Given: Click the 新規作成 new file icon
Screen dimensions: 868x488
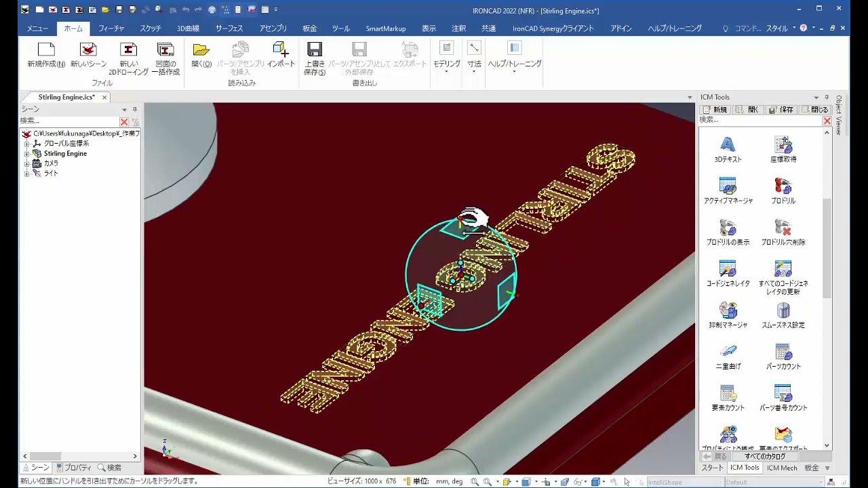Looking at the screenshot, I should click(x=46, y=49).
